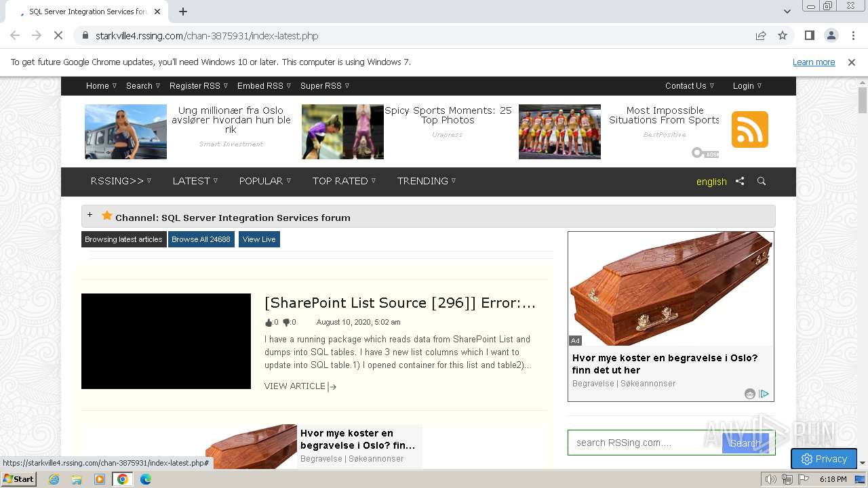Viewport: 868px width, 488px height.
Task: Click the page vertical scrollbar thumb
Action: point(863,100)
